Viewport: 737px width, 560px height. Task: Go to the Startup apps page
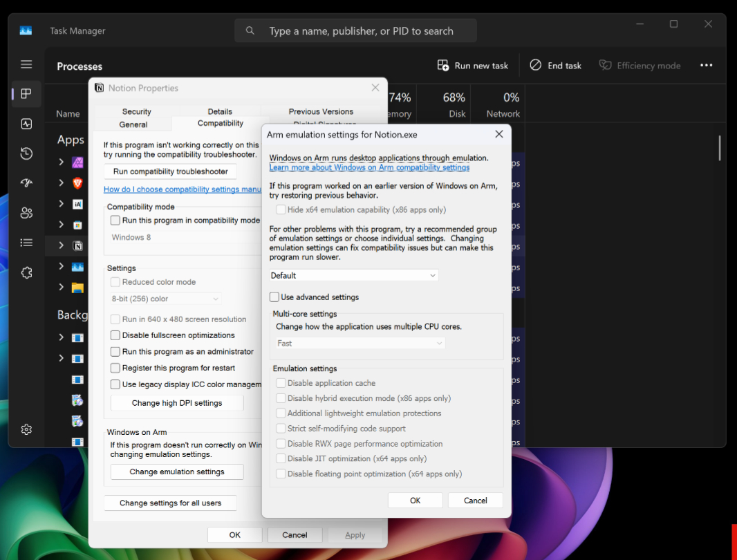tap(26, 183)
